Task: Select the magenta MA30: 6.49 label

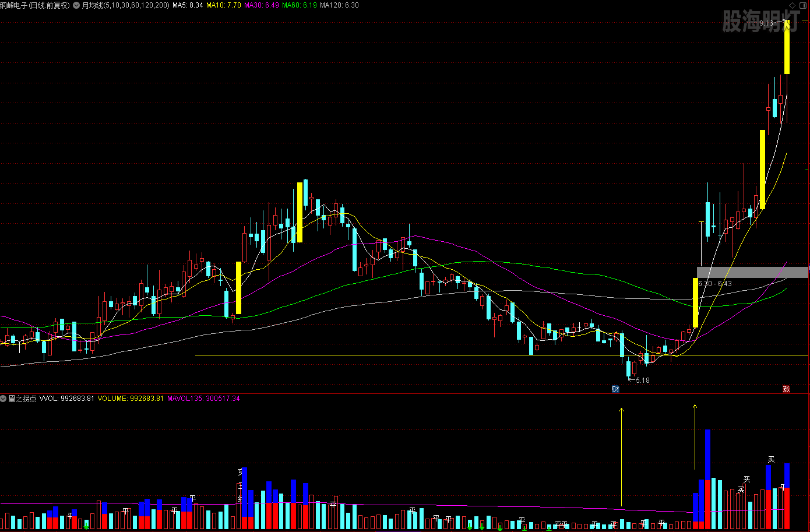Action: [x=261, y=5]
